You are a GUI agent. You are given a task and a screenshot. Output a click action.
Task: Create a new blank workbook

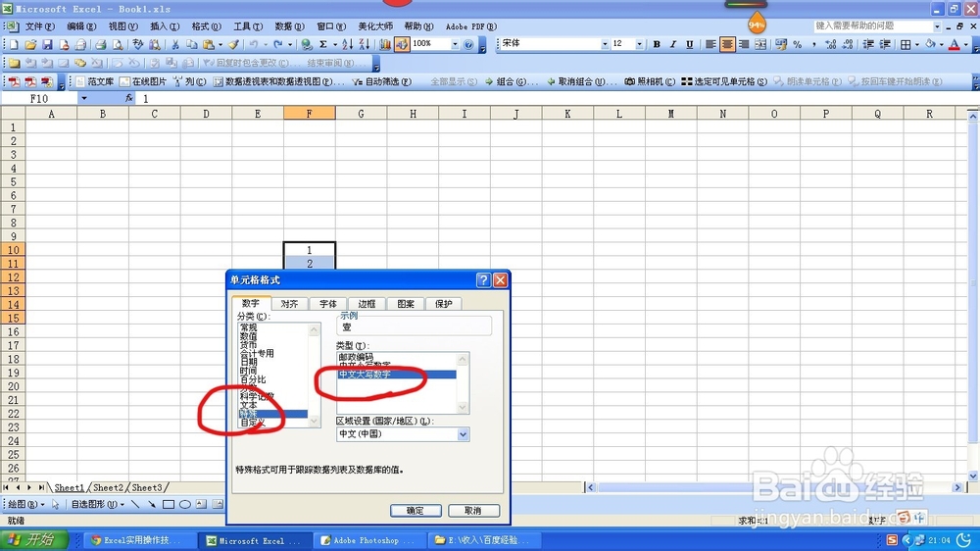pos(14,44)
